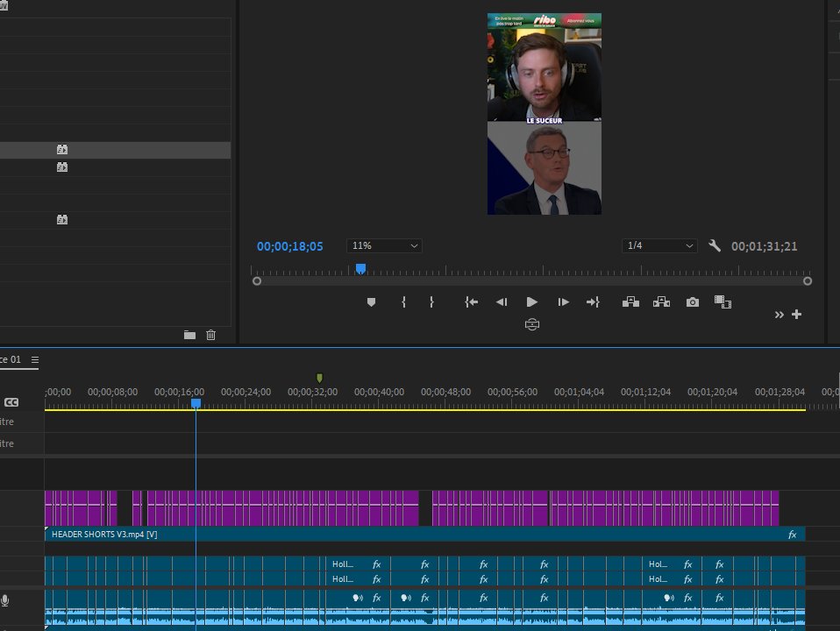The height and width of the screenshot is (631, 840).
Task: Go to In point in the monitor
Action: (471, 302)
